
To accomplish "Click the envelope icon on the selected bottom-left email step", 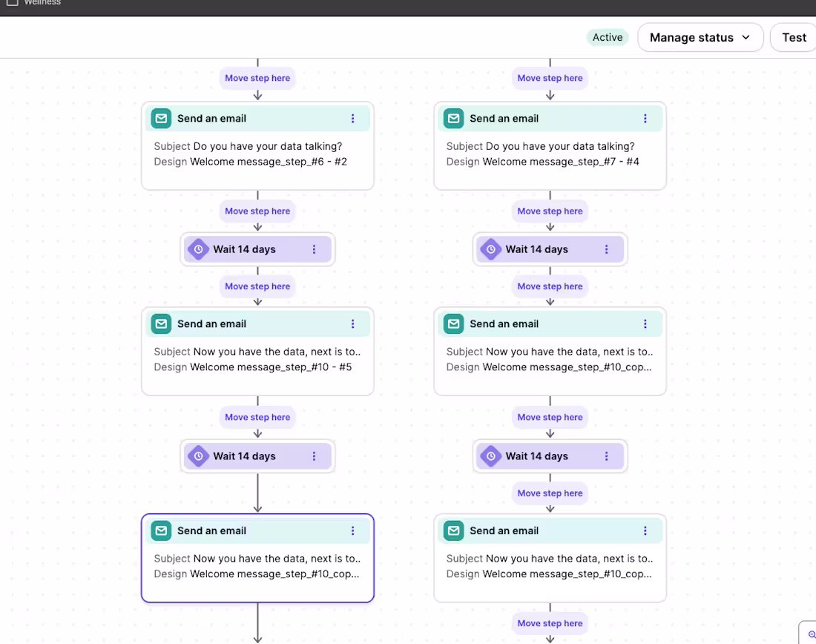I will click(161, 530).
